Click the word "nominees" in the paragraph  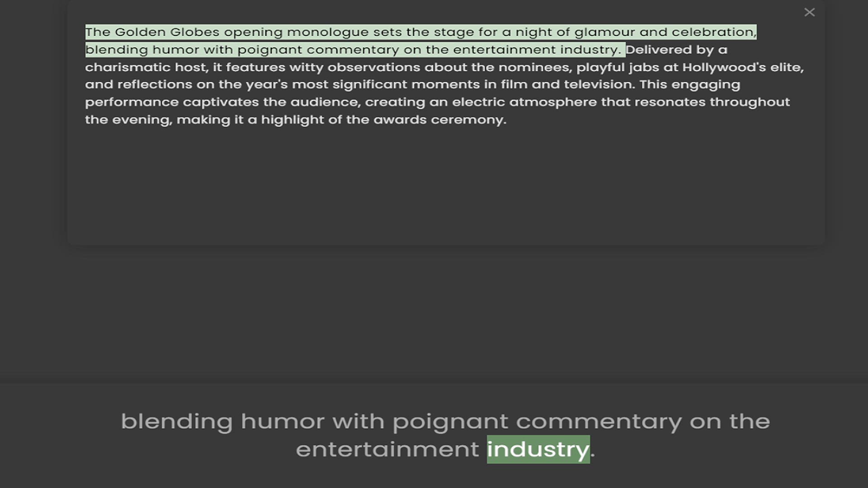pos(534,67)
